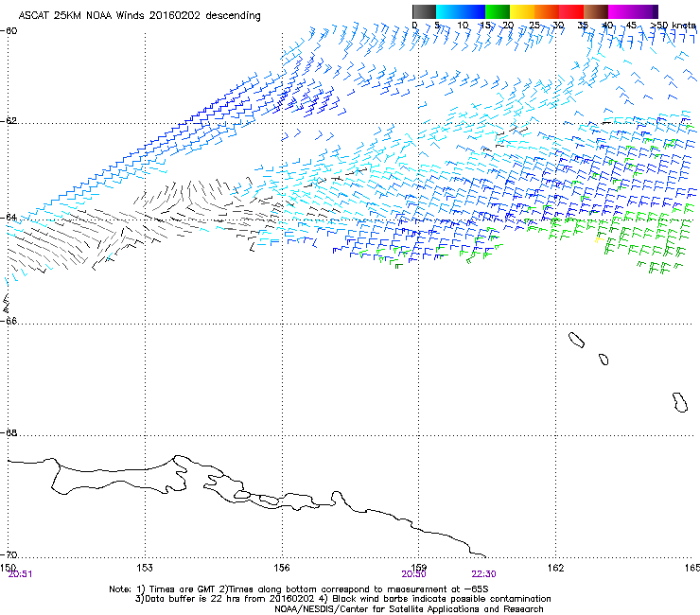Click the largest island outline near 165 longitude
The image size is (700, 615).
(680, 402)
